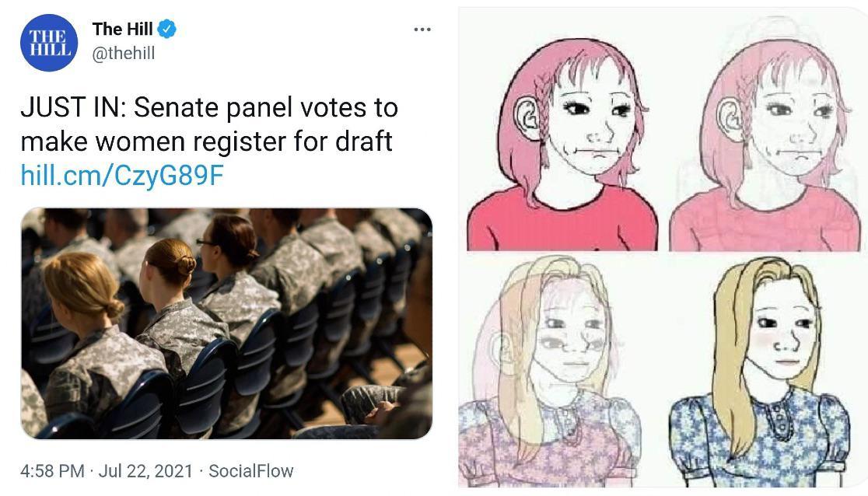
Task: Click the Jul 22, 2021 date
Action: point(145,470)
